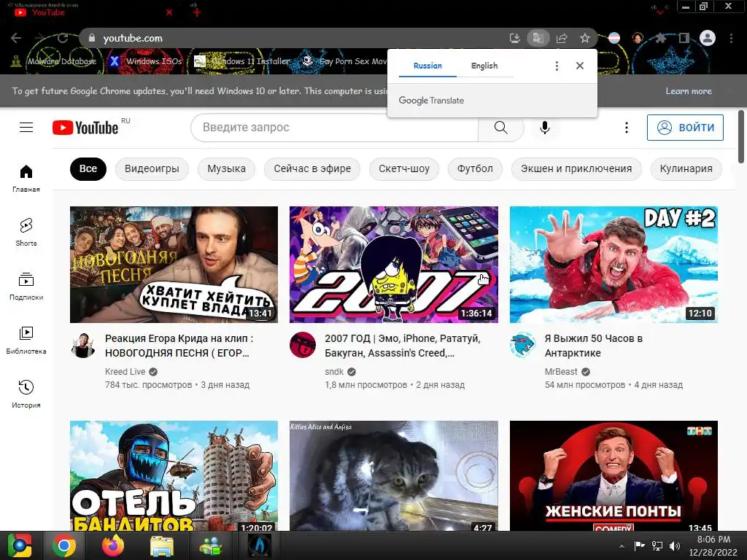Select the Все filter chip
Screen dimensions: 747x560
(x=88, y=169)
